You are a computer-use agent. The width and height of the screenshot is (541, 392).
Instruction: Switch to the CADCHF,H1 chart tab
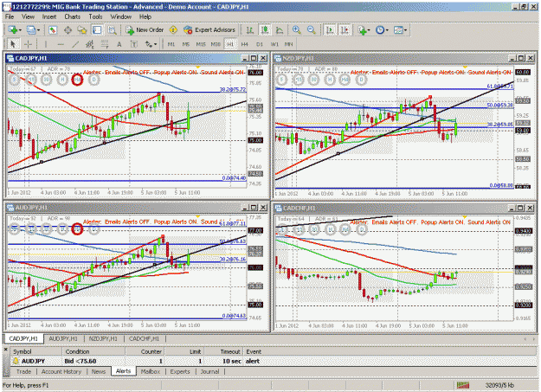point(145,339)
